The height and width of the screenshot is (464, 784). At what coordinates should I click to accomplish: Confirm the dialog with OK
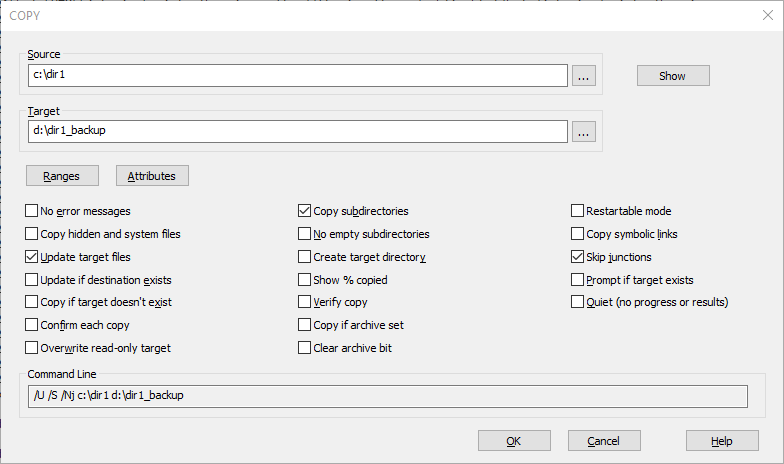pyautogui.click(x=514, y=440)
